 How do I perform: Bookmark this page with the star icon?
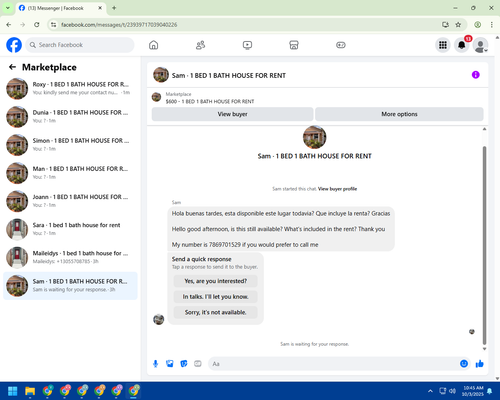(458, 25)
